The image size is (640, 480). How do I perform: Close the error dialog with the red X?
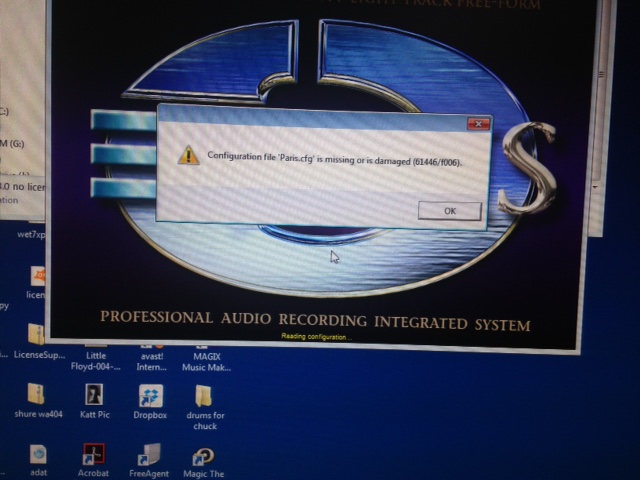[479, 123]
